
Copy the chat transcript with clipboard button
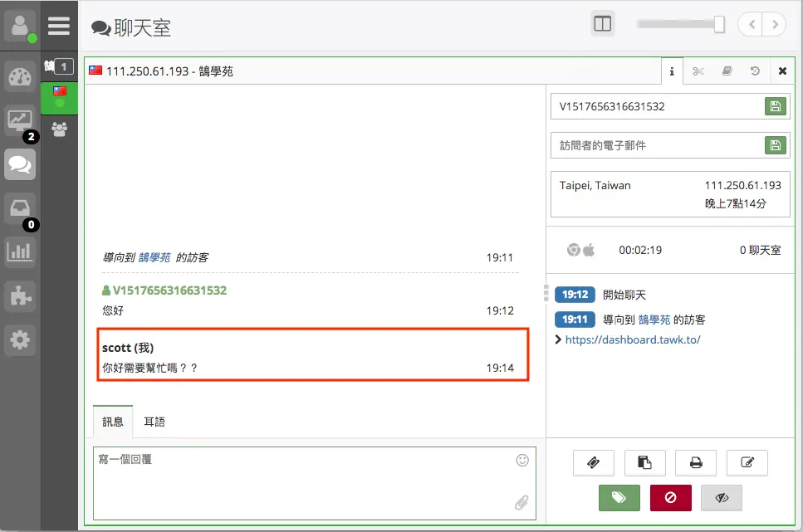[644, 463]
